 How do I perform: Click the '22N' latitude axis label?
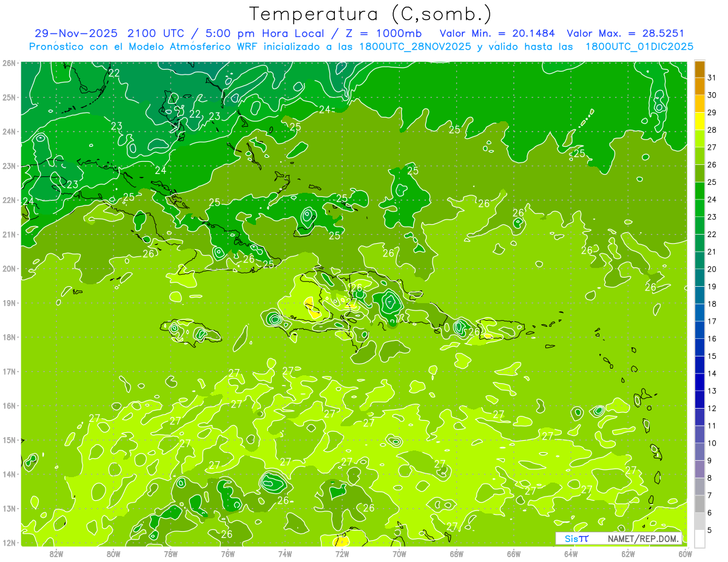pos(9,200)
